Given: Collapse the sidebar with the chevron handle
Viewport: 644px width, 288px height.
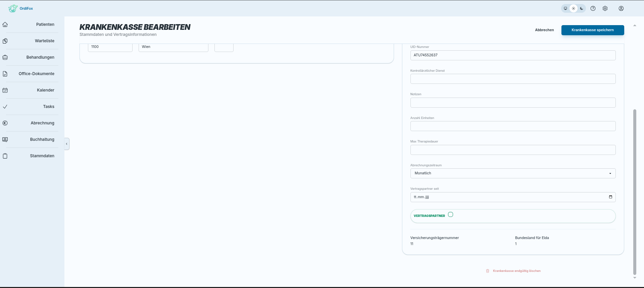Looking at the screenshot, I should coord(67,144).
